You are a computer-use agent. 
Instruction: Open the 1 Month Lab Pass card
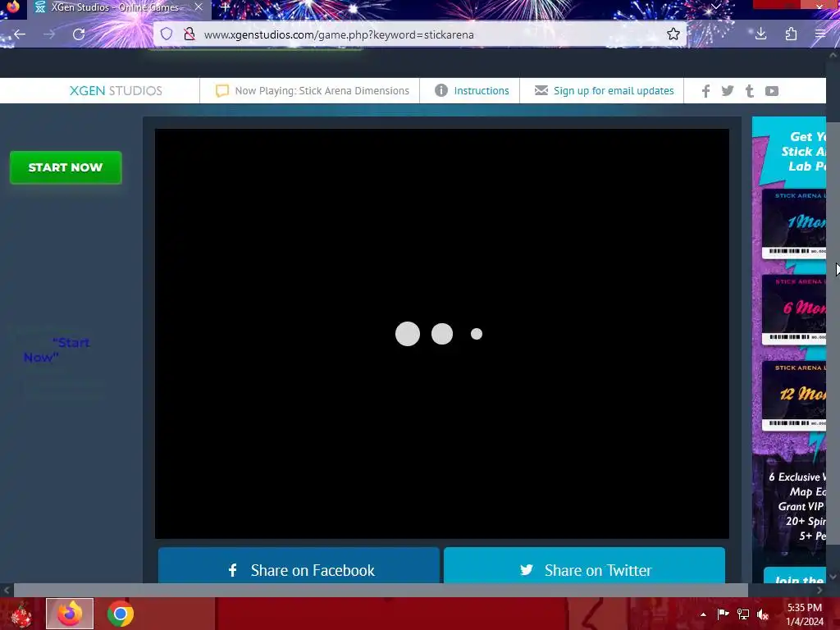tap(794, 223)
